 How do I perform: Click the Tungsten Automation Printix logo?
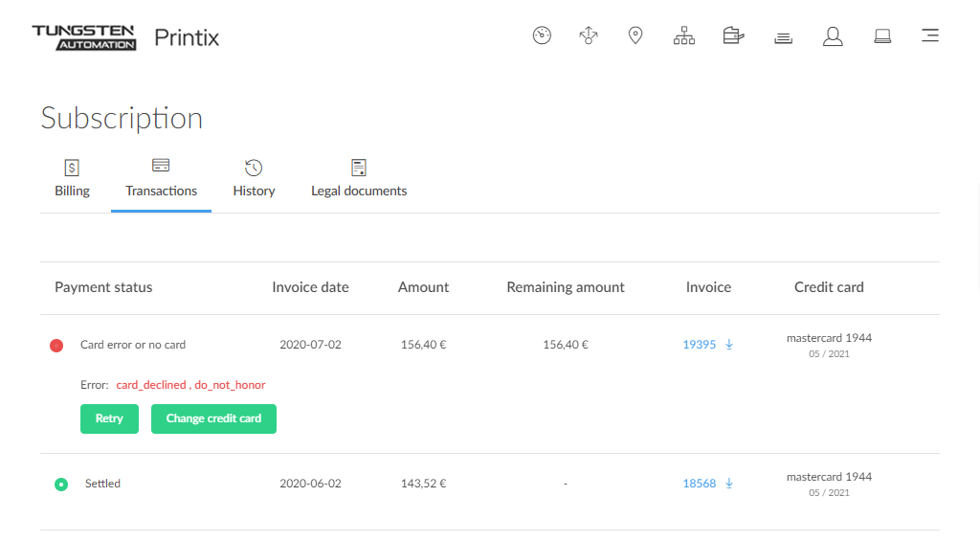[x=125, y=37]
